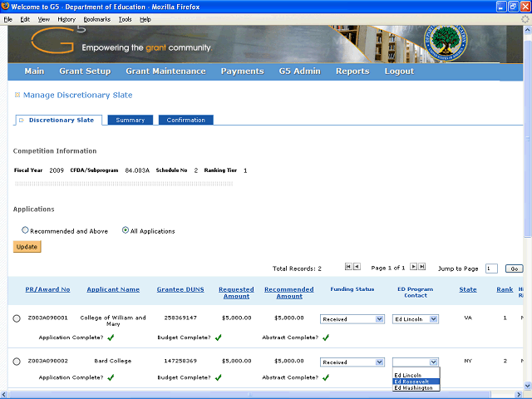Select All Applications radio button
Screen dimensions: 532x399
pos(126,230)
